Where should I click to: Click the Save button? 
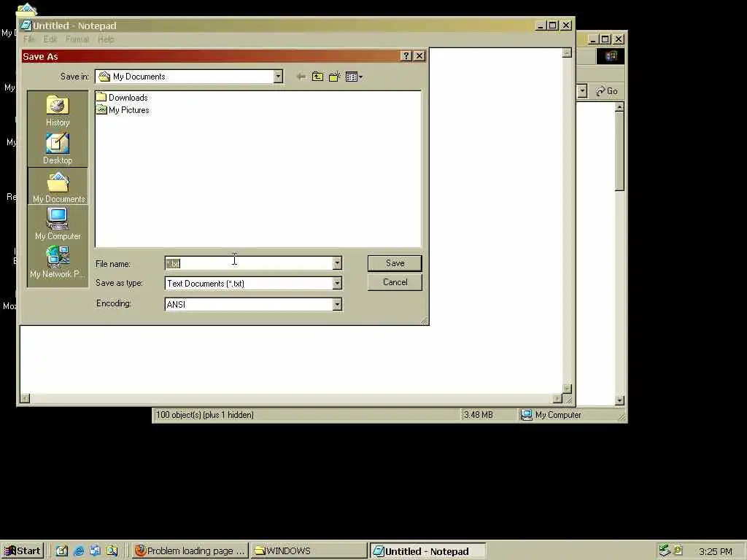click(x=395, y=262)
